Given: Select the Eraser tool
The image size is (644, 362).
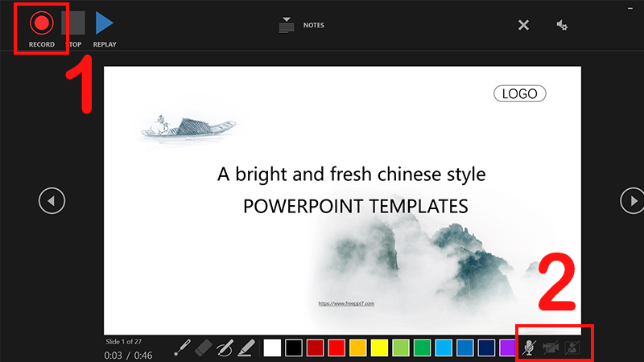Looking at the screenshot, I should pos(204,348).
